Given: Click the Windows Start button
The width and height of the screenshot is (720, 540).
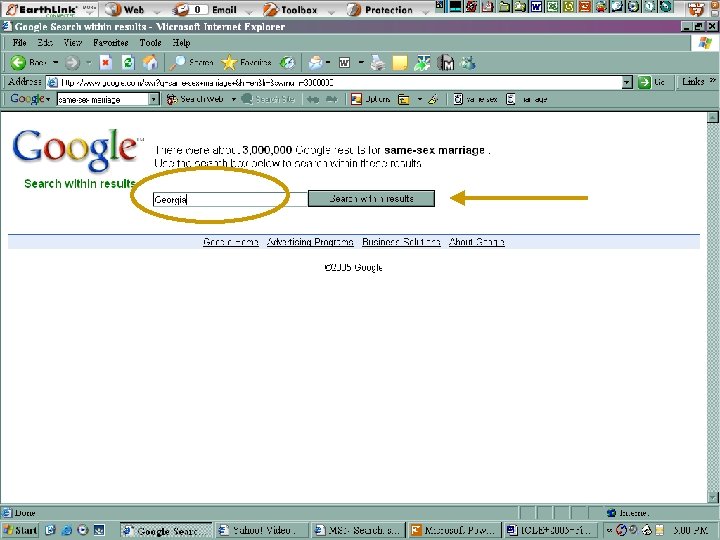Looking at the screenshot, I should (x=20, y=530).
